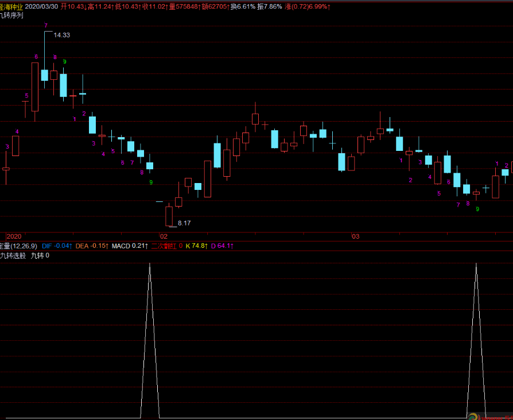The width and height of the screenshot is (513, 420).
Task: Click the 九转选股 sub-indicator title
Action: point(13,255)
